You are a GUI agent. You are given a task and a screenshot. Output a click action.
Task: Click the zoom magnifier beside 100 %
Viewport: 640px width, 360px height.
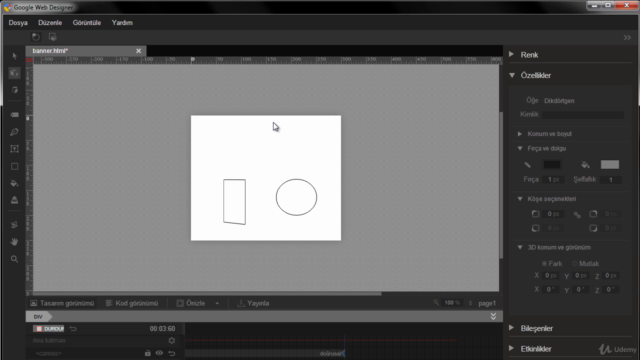(x=436, y=303)
